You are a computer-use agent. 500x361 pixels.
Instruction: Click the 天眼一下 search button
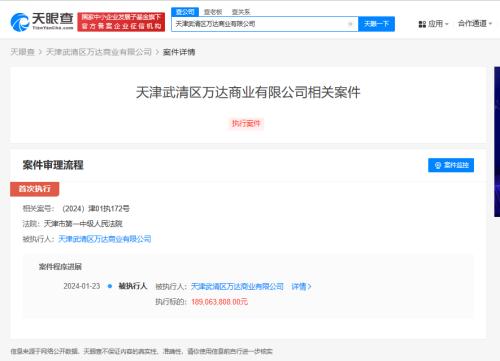coord(376,24)
